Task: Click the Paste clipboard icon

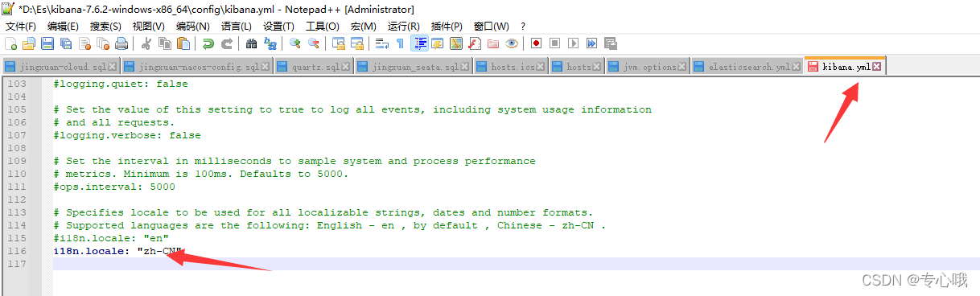Action: [183, 43]
